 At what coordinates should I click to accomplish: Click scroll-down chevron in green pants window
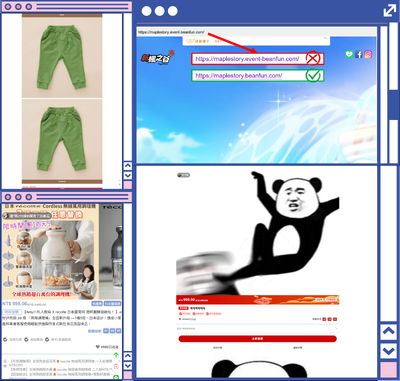coord(128,175)
